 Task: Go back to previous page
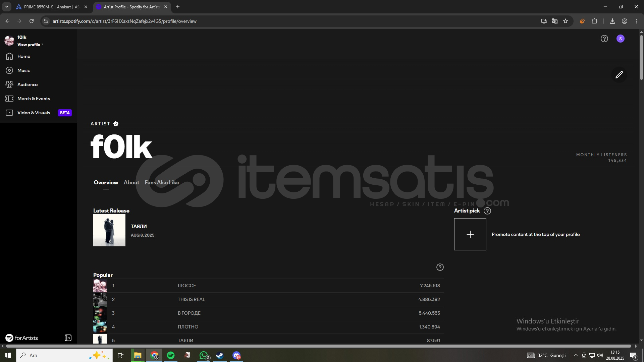point(7,21)
